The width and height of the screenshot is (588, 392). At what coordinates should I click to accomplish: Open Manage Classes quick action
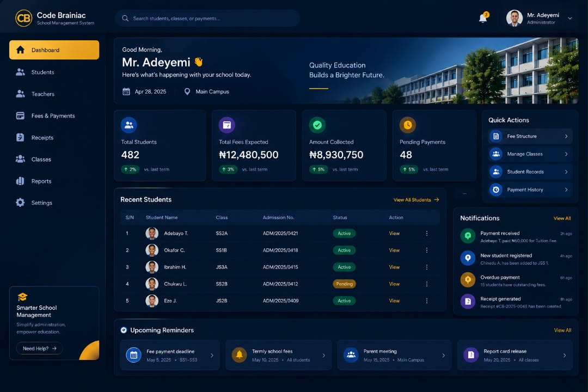point(530,154)
